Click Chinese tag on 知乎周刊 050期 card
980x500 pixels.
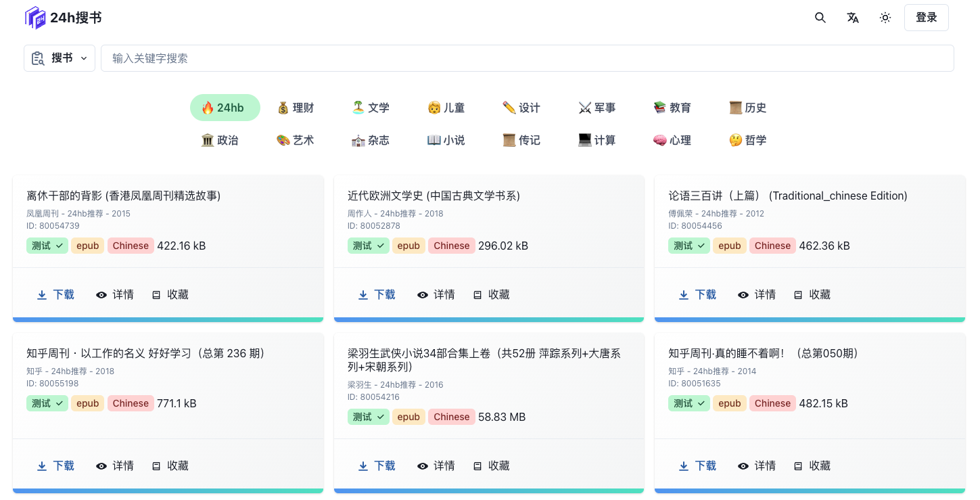(772, 403)
